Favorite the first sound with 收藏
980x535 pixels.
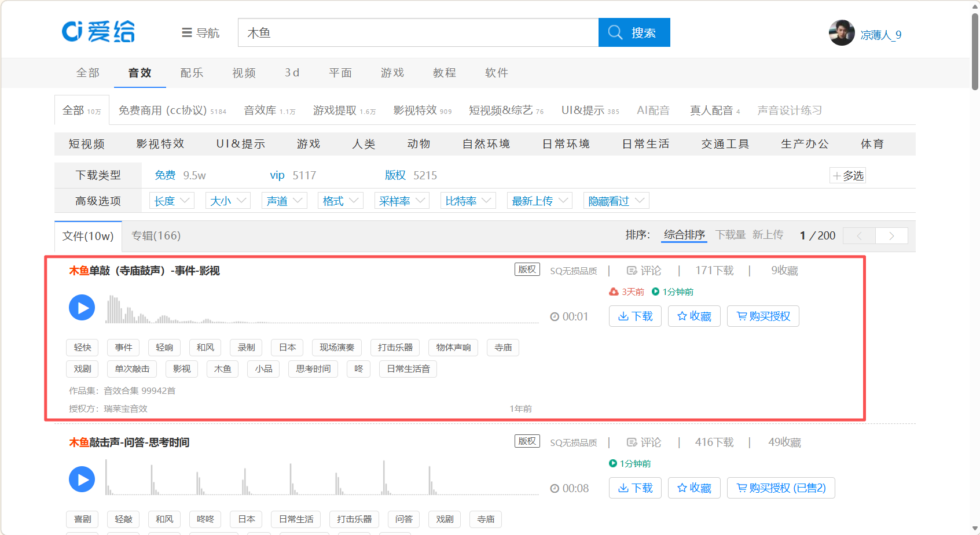[693, 316]
